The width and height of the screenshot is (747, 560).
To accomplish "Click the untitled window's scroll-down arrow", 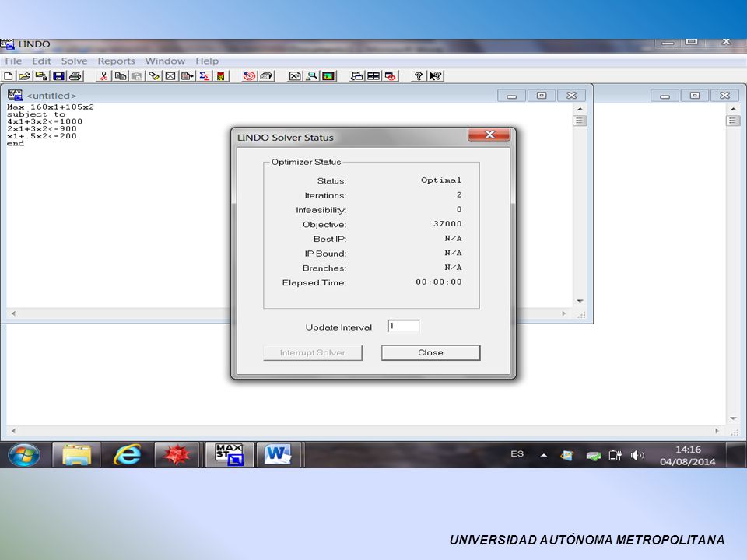I will [x=580, y=301].
